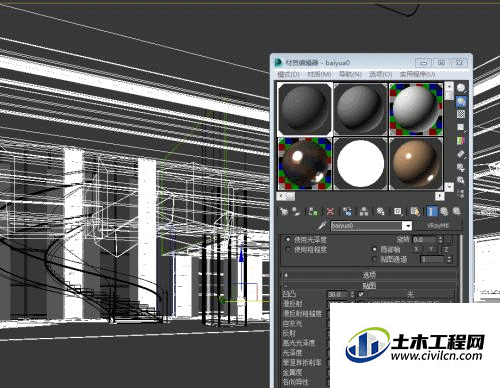Click the Sample UV Tiling icon
500x388 pixels.
click(461, 127)
